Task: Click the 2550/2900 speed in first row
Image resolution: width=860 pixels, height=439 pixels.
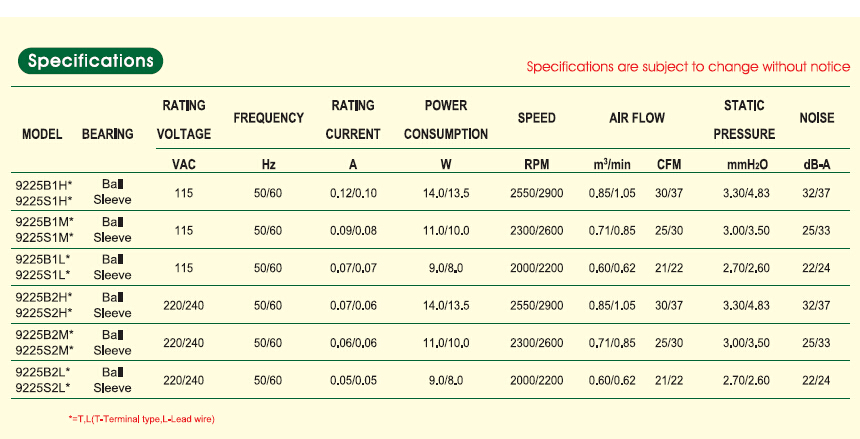Action: (536, 192)
